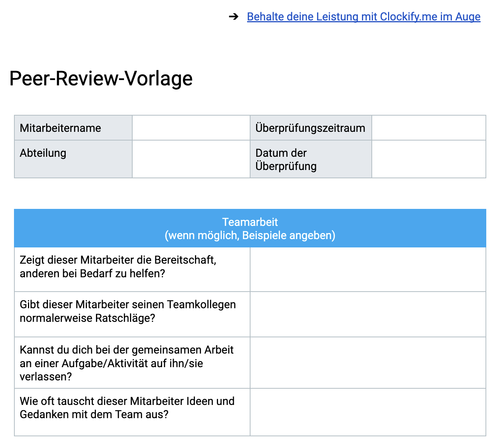Click the 'Peer-Review-Vorlage' heading
Viewport: 501px width, 448px height.
tap(101, 79)
